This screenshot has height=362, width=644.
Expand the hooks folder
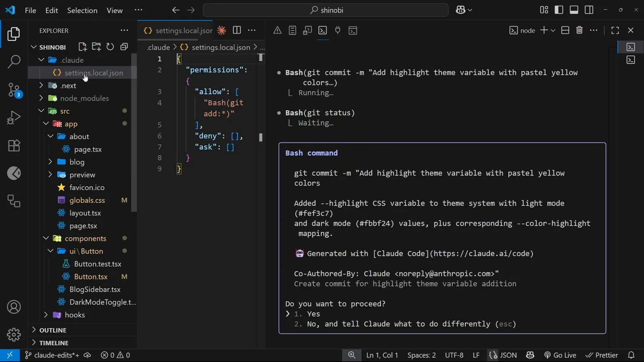pyautogui.click(x=45, y=315)
